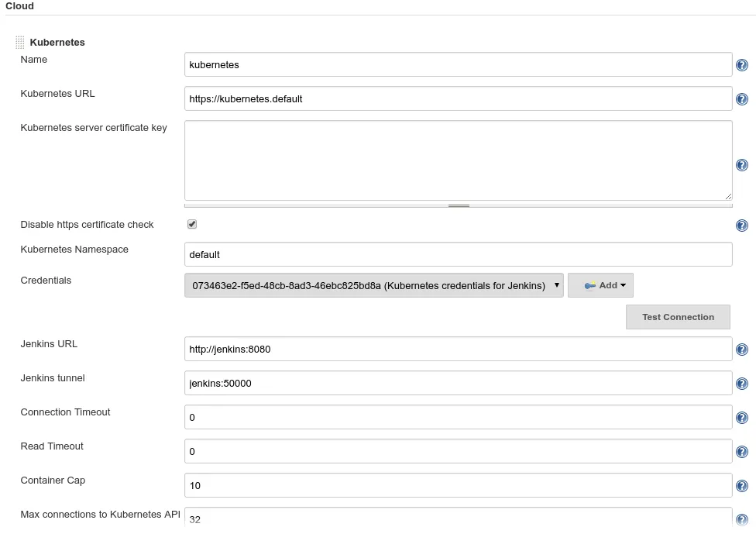Screen dimensions: 756x534
Task: Click help icon beside Jenkins URL
Action: [741, 350]
